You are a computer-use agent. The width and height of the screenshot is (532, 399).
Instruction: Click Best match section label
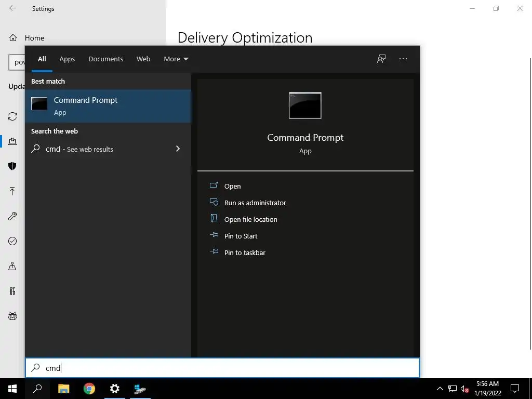coord(48,81)
